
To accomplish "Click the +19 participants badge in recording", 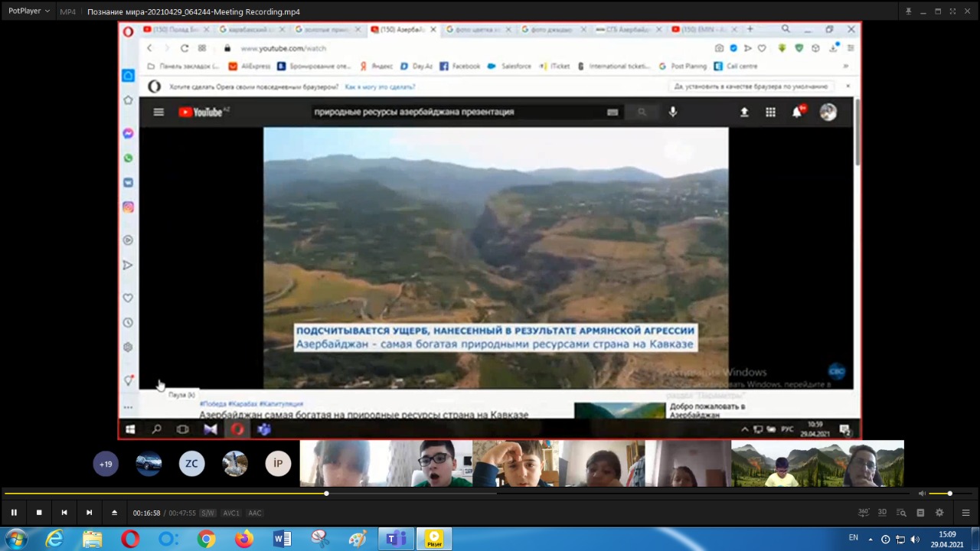I will point(106,464).
